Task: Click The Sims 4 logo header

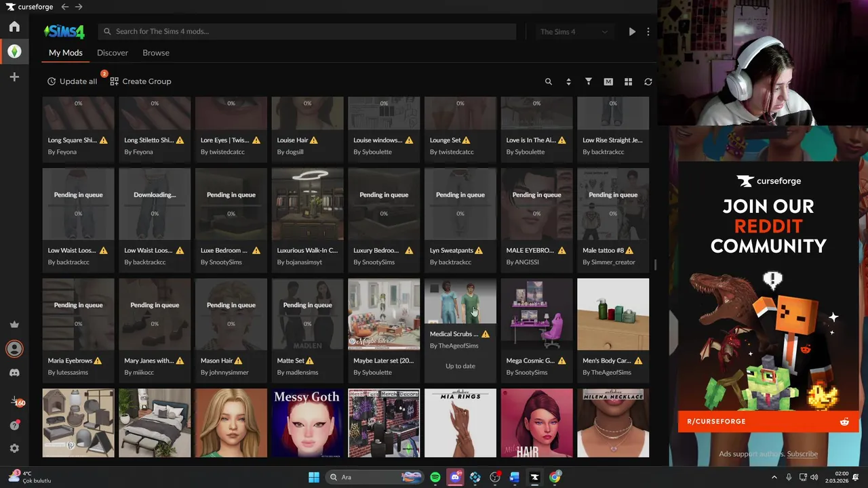Action: tap(64, 32)
